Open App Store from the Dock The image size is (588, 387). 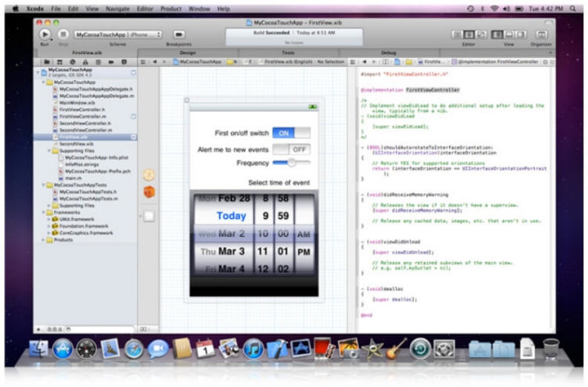click(63, 349)
